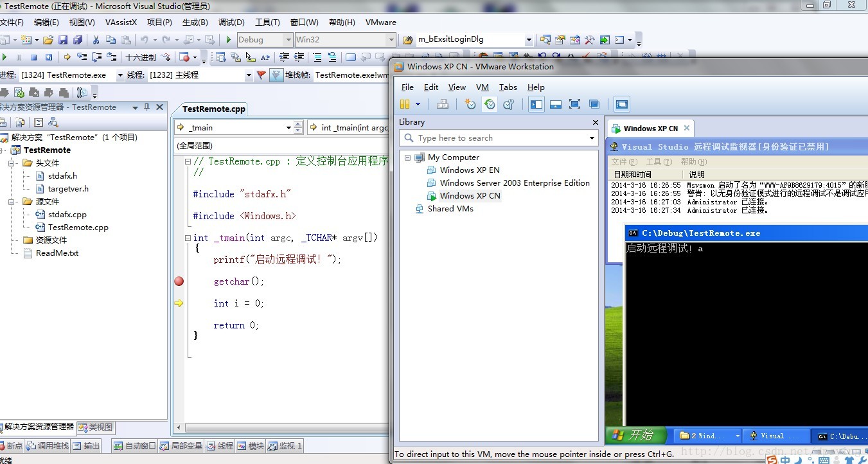
Task: Open the _tmain scope dropdown in editor
Action: pos(288,128)
